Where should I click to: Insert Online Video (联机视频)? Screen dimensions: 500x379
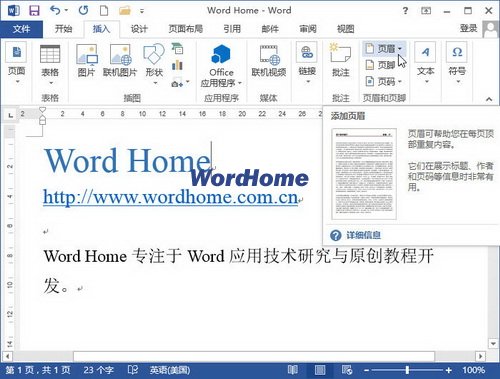point(269,60)
